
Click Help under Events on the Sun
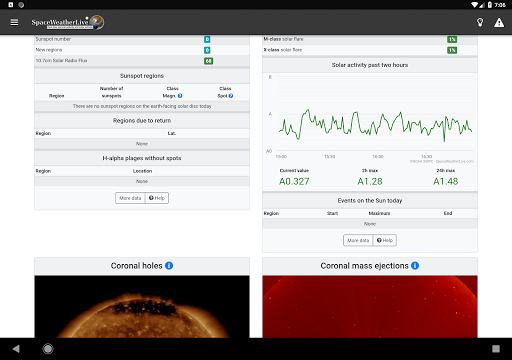click(385, 240)
